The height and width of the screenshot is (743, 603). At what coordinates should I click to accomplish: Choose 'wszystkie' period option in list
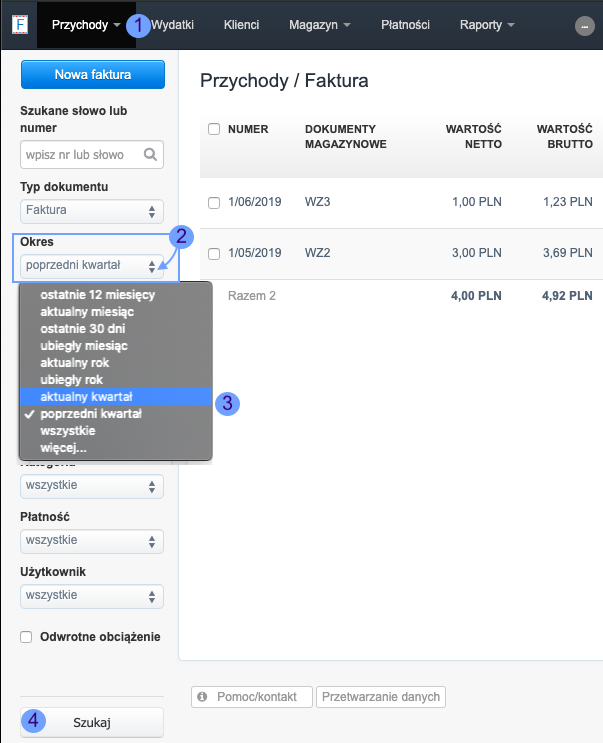pyautogui.click(x=116, y=431)
